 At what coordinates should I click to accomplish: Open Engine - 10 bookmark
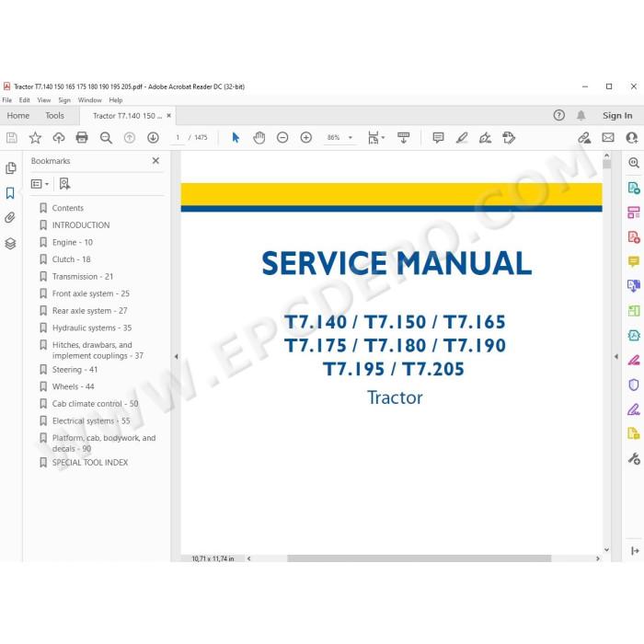[x=73, y=242]
